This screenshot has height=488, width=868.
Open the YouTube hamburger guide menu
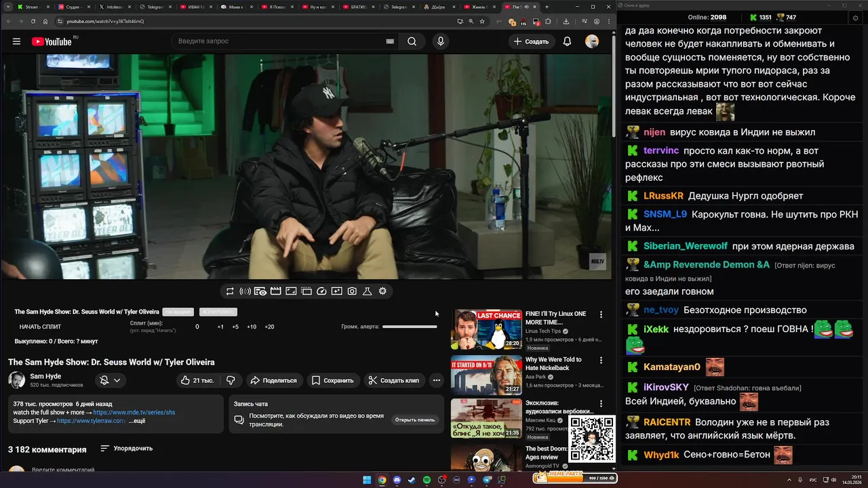tap(16, 41)
